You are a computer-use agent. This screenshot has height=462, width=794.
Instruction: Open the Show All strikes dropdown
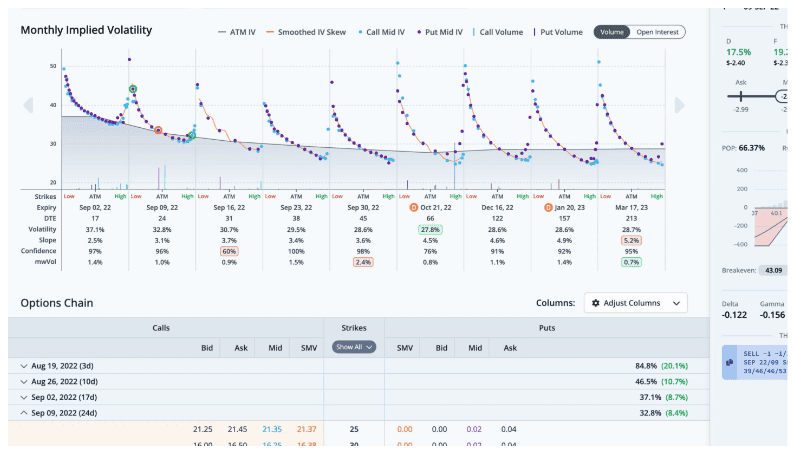(x=354, y=347)
